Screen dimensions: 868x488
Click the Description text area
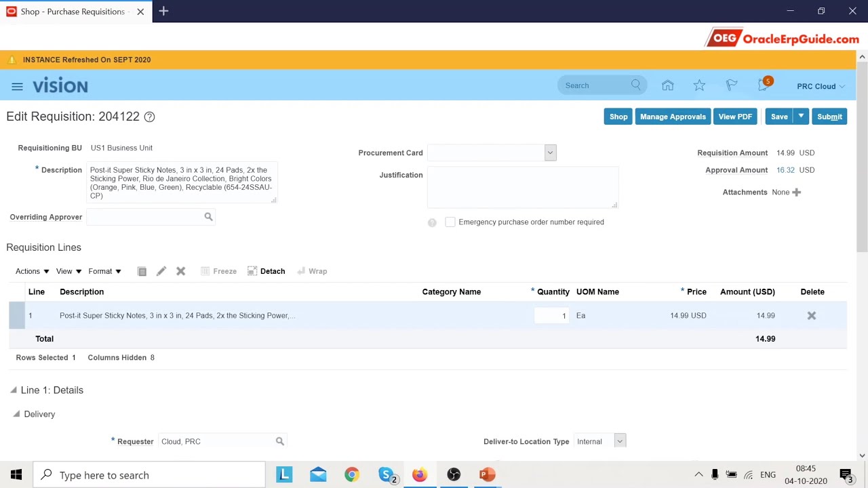point(182,182)
